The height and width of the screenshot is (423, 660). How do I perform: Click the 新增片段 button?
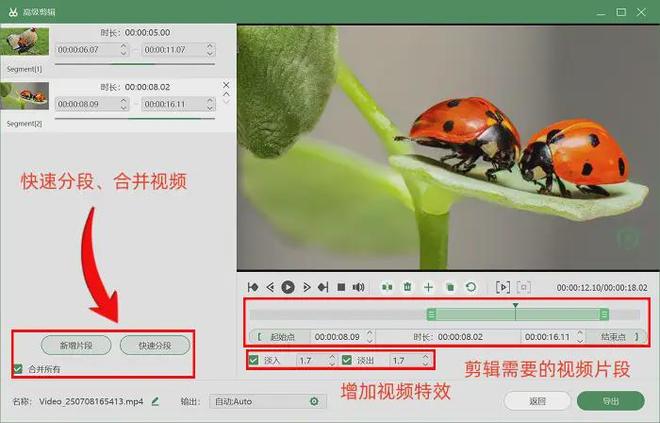coord(76,346)
